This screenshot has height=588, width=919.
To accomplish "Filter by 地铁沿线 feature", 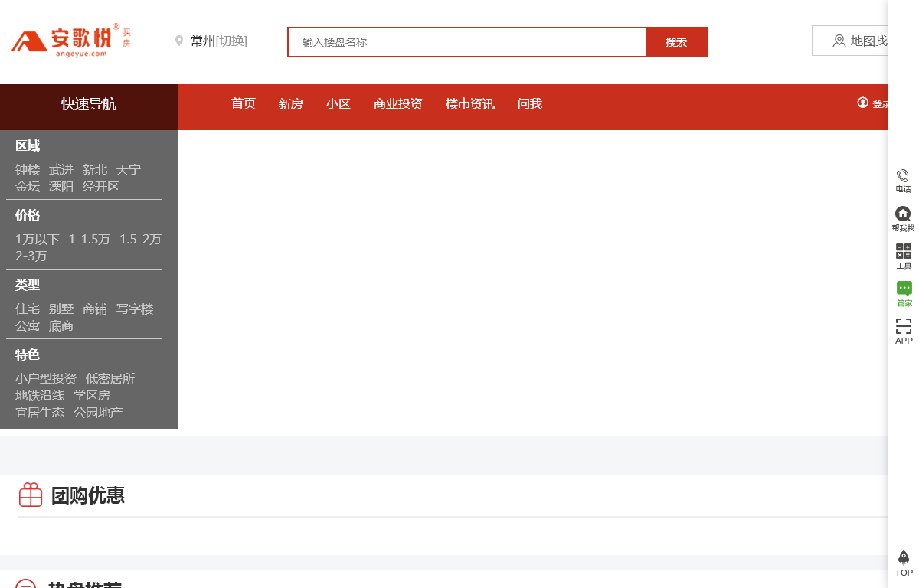I will click(x=40, y=396).
